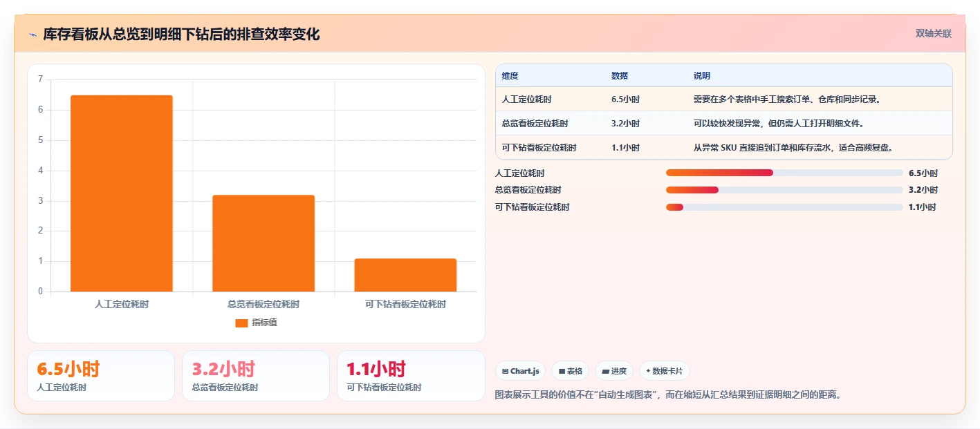Click the y-axis tick label 0
The width and height of the screenshot is (980, 429).
tap(40, 292)
